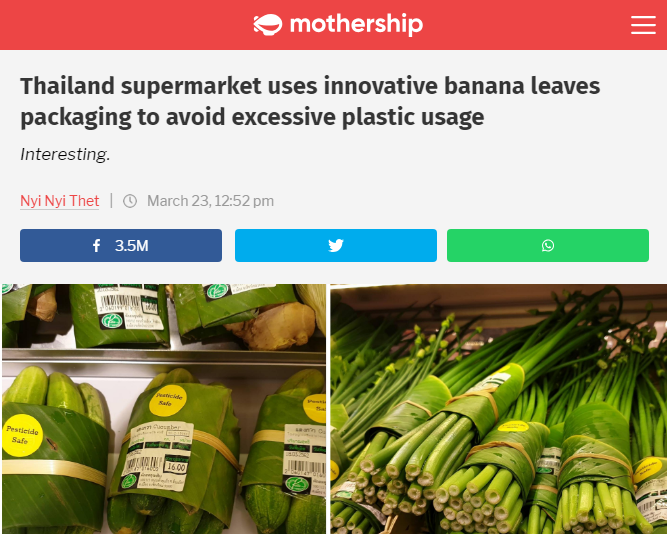
Task: Click the 3.5M share count
Action: [x=131, y=246]
